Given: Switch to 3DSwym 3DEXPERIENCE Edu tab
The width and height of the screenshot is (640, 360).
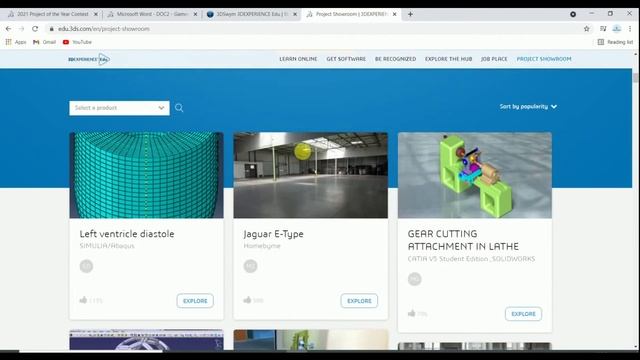Looking at the screenshot, I should click(252, 14).
